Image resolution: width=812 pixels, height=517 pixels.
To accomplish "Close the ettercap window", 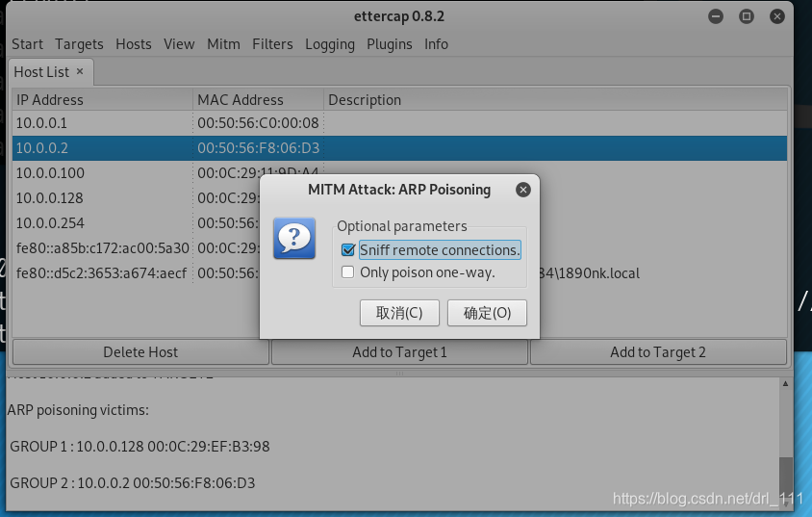I will coord(776,16).
